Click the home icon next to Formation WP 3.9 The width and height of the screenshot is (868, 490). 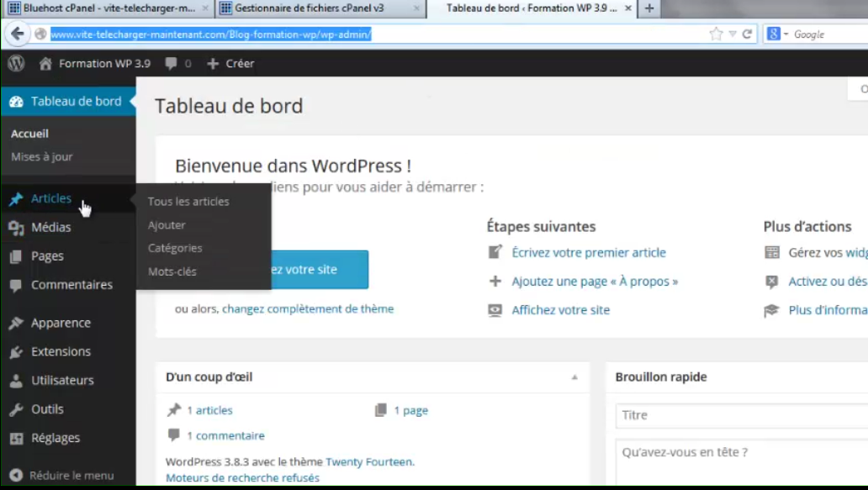[45, 64]
